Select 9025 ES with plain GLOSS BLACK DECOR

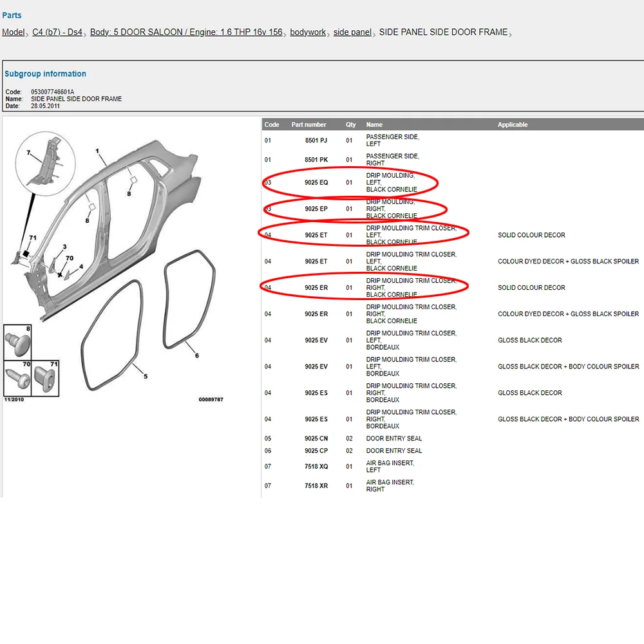(x=316, y=393)
